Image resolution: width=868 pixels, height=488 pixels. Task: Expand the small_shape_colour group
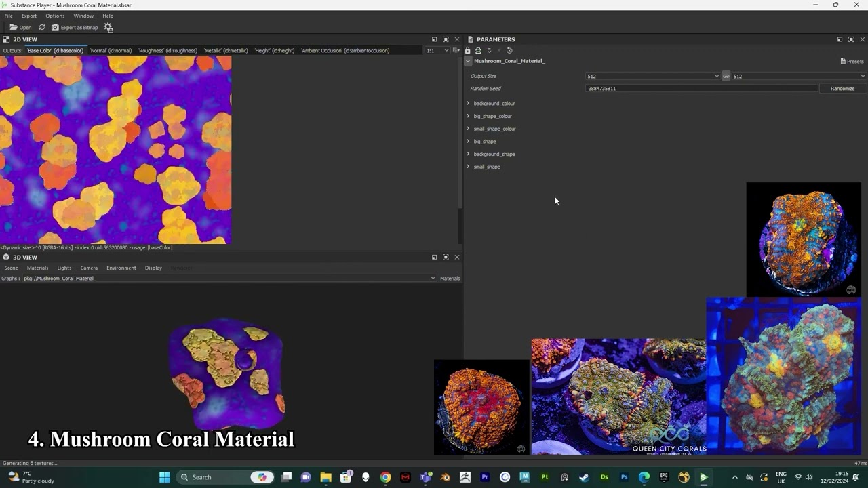(x=468, y=129)
